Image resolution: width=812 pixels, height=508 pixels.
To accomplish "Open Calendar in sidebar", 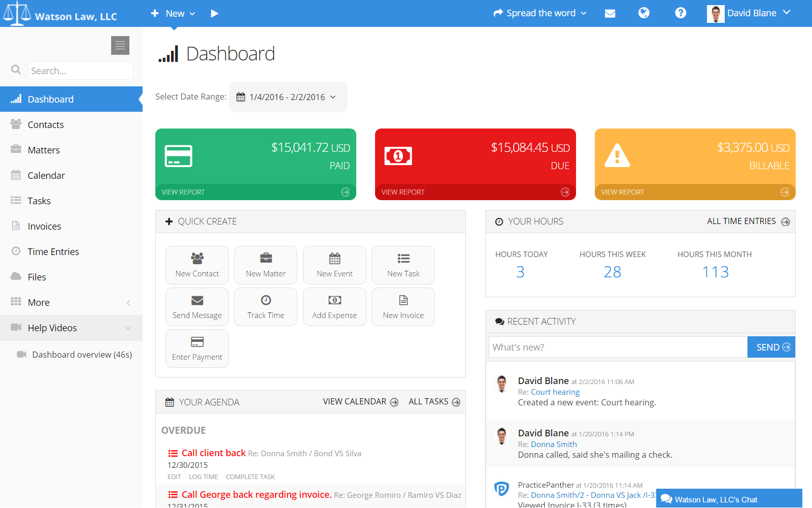I will tap(71, 175).
